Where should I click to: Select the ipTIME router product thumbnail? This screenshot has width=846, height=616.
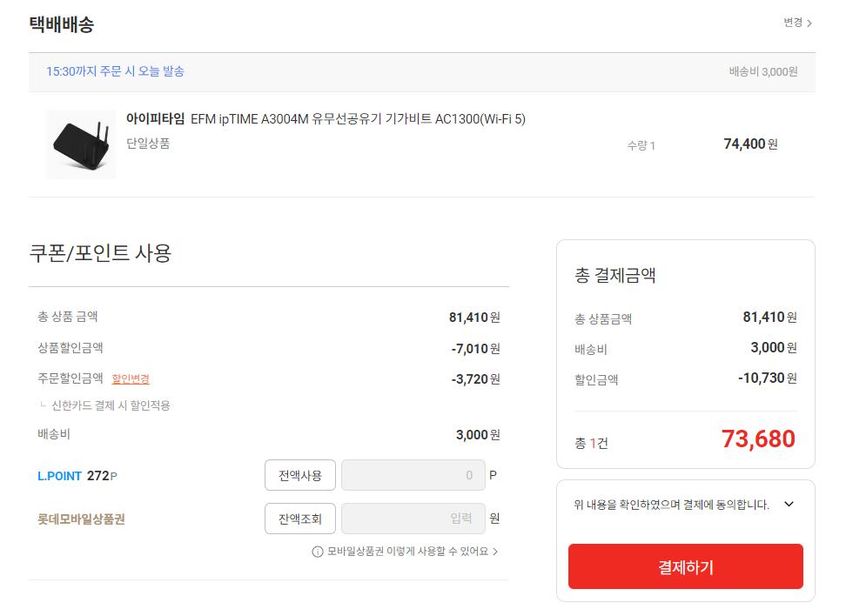pyautogui.click(x=80, y=144)
